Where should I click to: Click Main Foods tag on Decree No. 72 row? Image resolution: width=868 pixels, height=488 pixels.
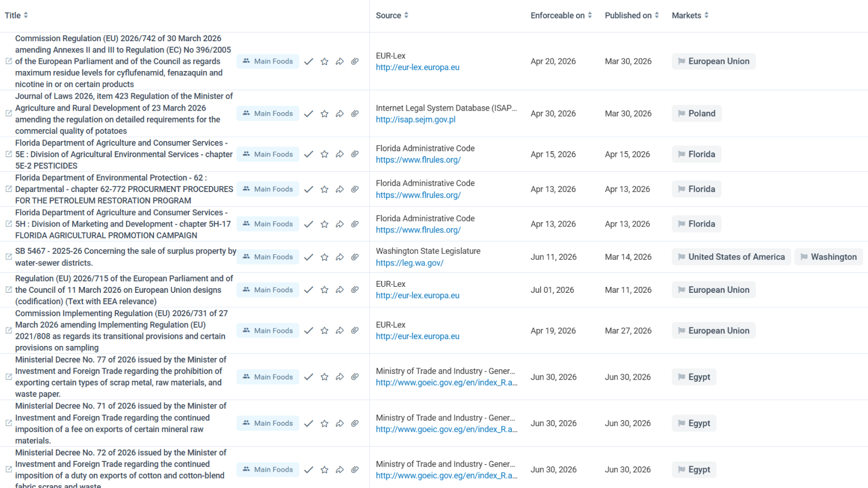tap(267, 470)
